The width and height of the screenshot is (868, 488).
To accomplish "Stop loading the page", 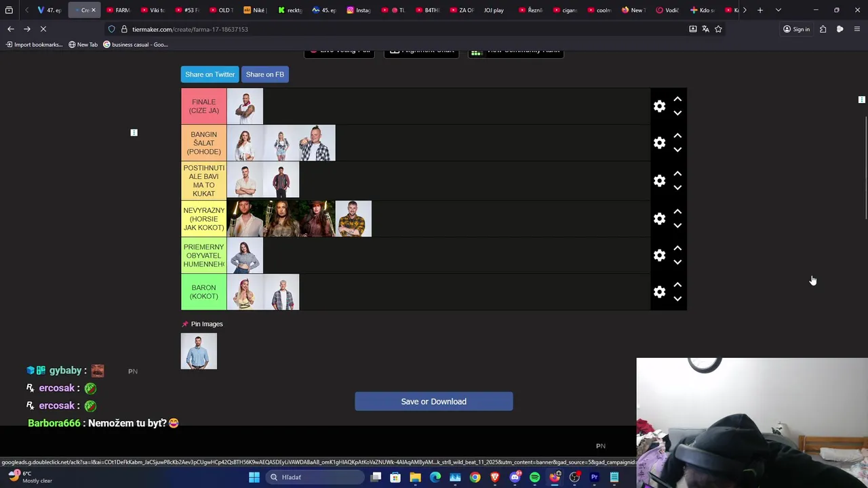I will click(43, 29).
